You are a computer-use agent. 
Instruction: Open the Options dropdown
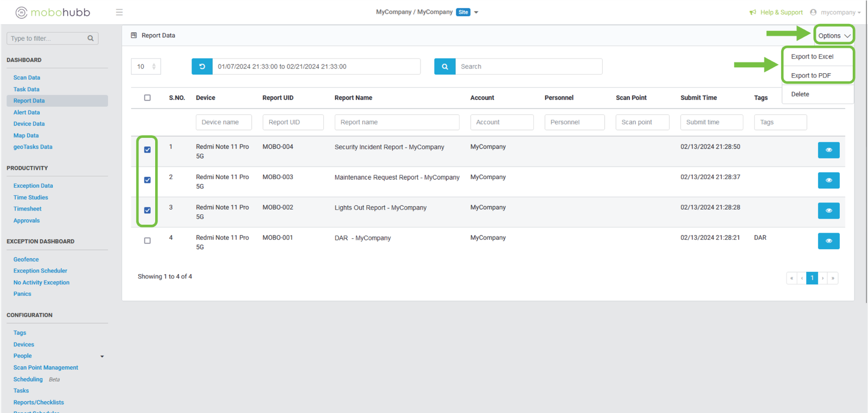point(834,36)
